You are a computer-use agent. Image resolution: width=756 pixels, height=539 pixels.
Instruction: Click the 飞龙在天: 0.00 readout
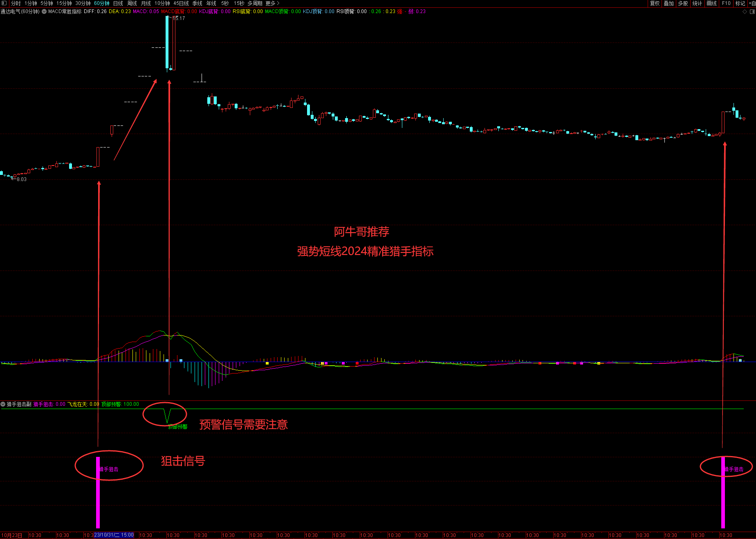pos(83,404)
